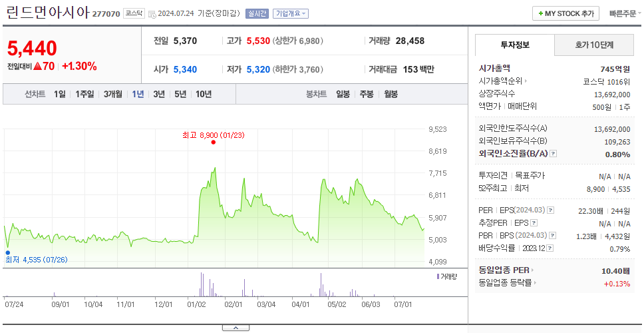644x333 pixels.
Task: Click the 외국인보유주식수 value 109,263
Action: (616, 142)
